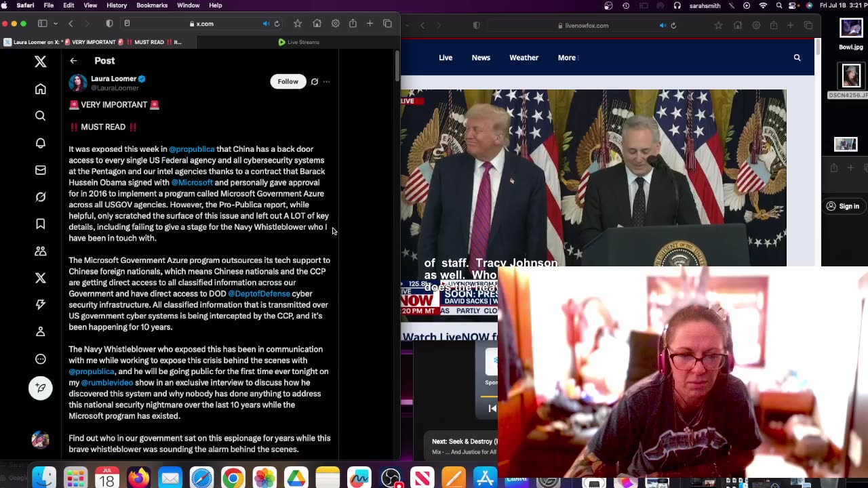
Task: Open @rumblevideo mention link
Action: pyautogui.click(x=107, y=382)
